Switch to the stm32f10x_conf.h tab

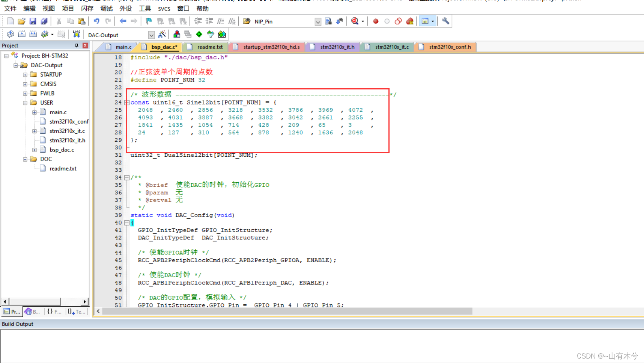445,47
